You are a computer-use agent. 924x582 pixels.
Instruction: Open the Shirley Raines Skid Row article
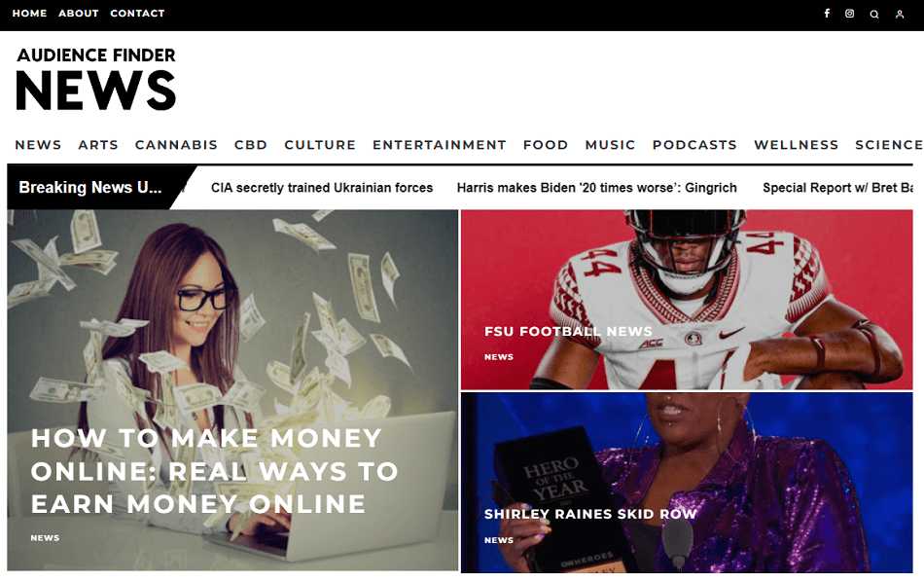coord(590,514)
